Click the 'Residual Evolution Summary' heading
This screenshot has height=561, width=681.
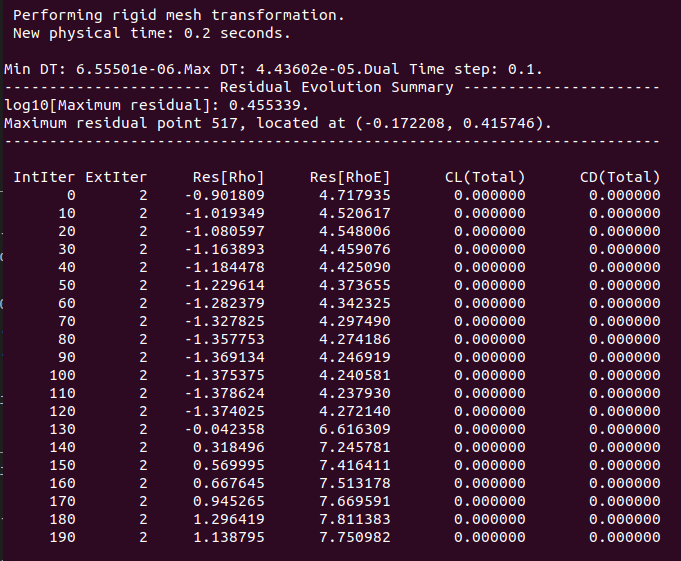tap(336, 87)
